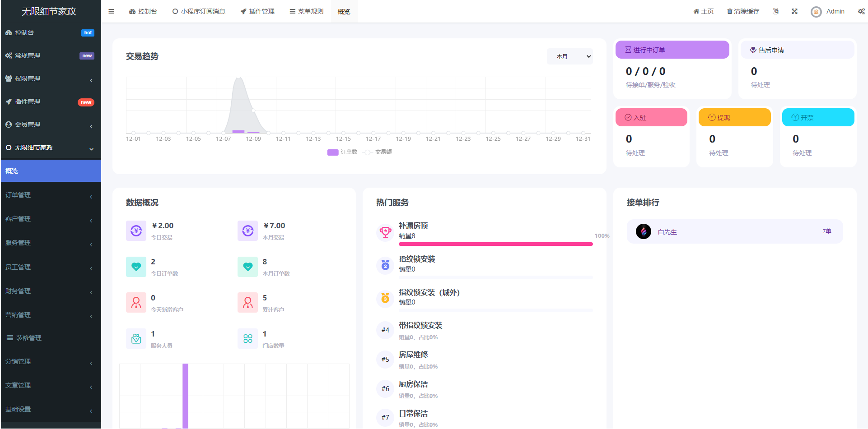Click the 补漏房顶 sales progress bar
868x429 pixels.
point(495,244)
